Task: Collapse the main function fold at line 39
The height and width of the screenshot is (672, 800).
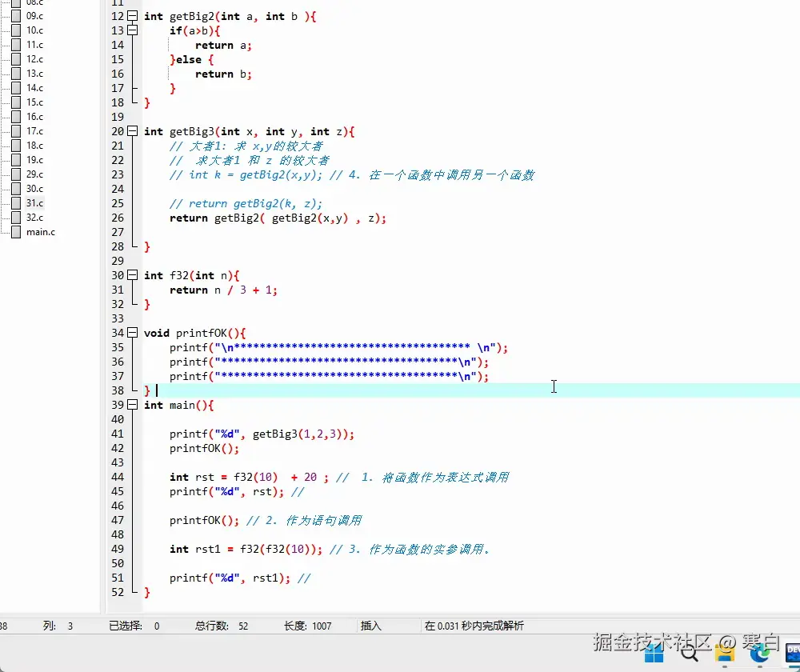Action: 132,405
